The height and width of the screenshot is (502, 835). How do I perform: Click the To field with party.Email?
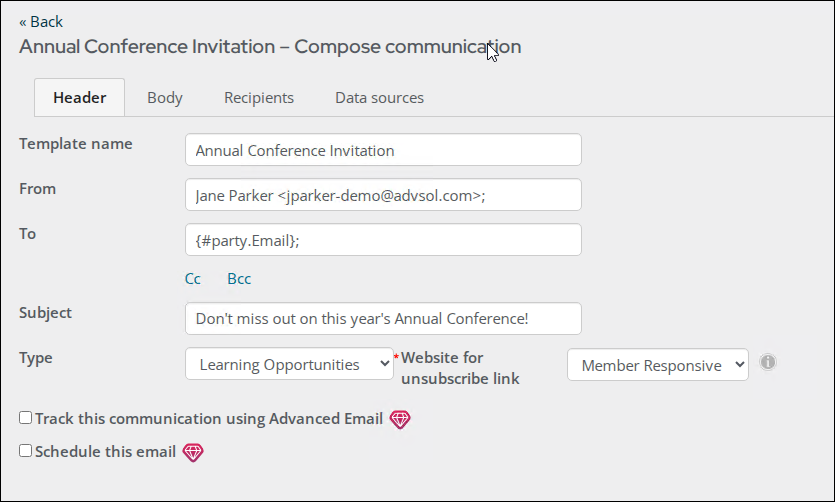coord(383,240)
